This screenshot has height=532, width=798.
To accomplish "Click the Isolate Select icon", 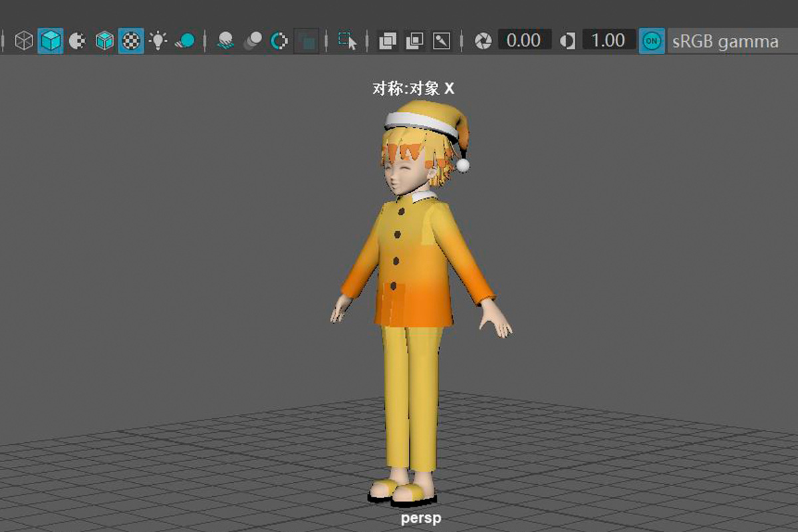I will click(347, 41).
